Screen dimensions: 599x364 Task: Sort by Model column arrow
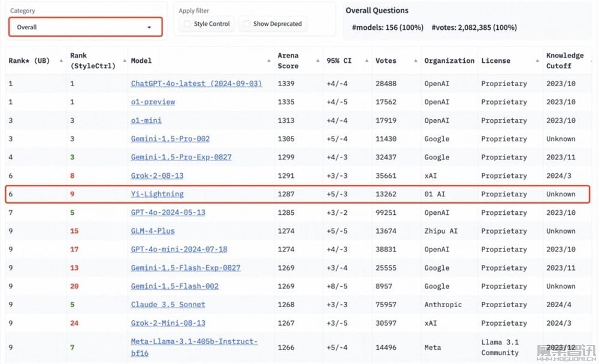pos(268,60)
